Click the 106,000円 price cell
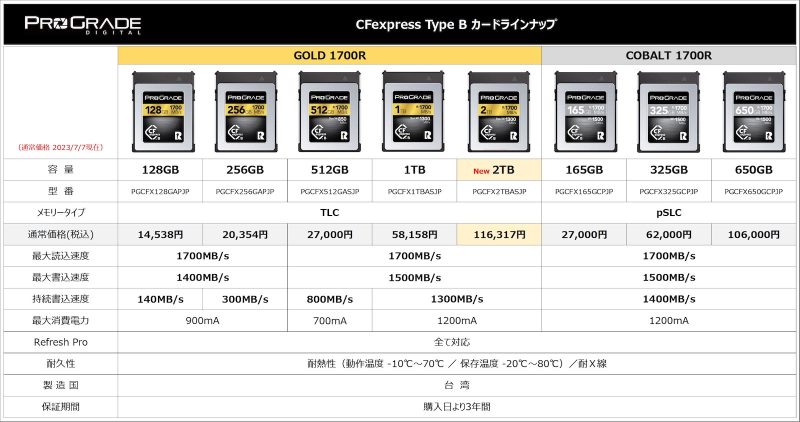800x422 pixels. tap(754, 235)
